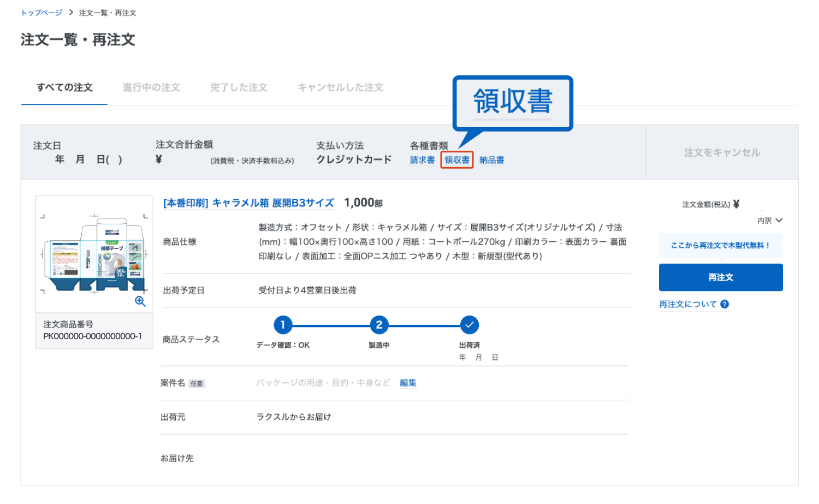
Task: Click status step 1 circle データ確認
Action: pyautogui.click(x=283, y=325)
